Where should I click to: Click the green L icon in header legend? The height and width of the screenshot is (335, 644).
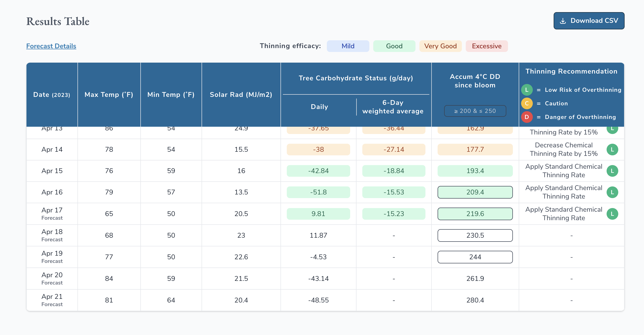[526, 90]
